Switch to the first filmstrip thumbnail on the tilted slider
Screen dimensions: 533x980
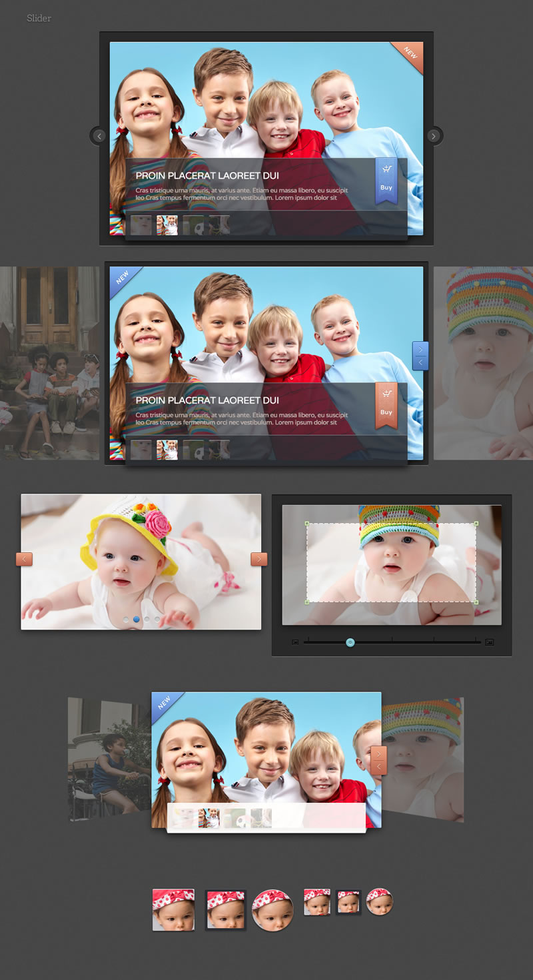pyautogui.click(x=182, y=816)
